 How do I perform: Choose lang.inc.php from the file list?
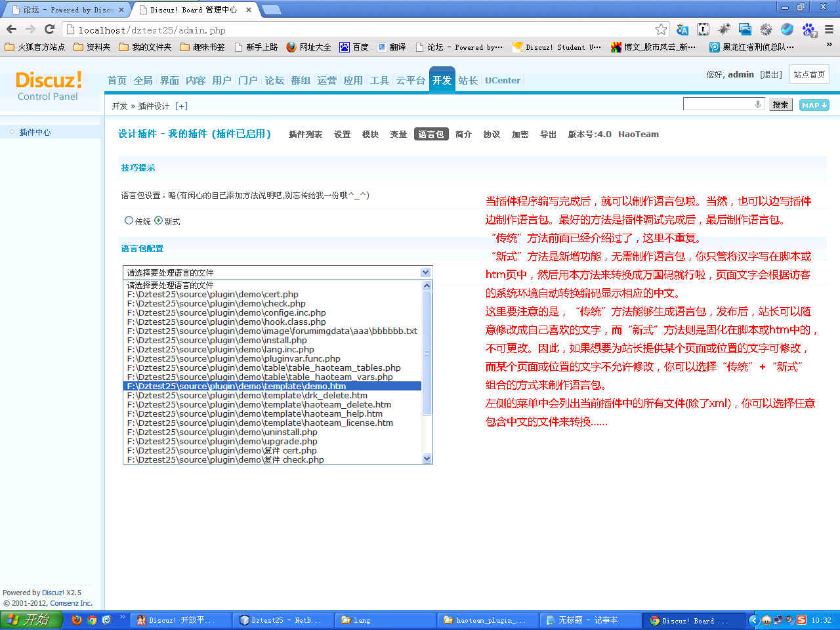click(272, 349)
